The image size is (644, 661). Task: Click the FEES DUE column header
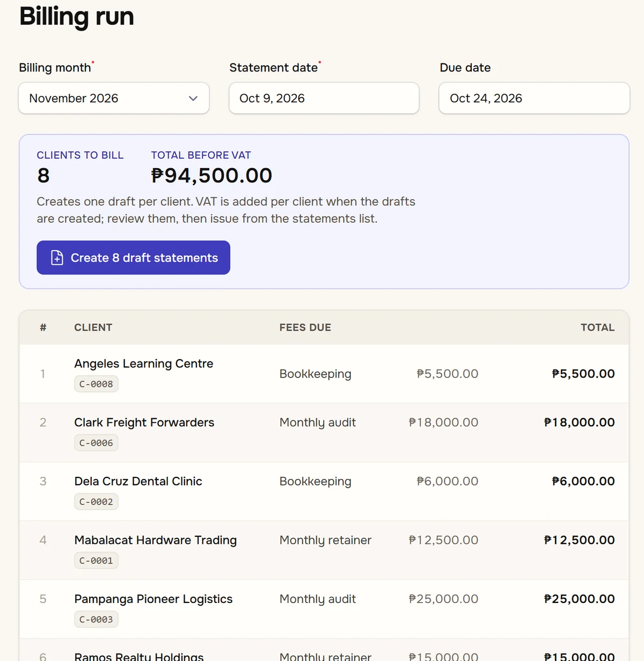(305, 328)
